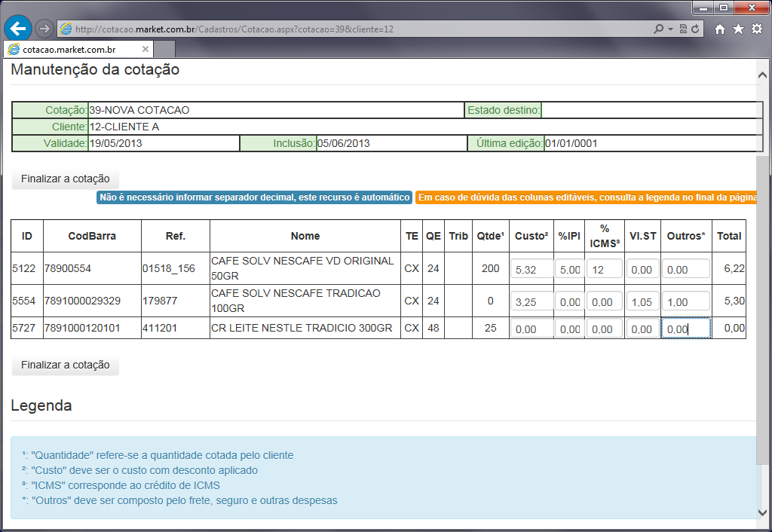
Task: Edit %IPI field of item 5727
Action: [570, 329]
